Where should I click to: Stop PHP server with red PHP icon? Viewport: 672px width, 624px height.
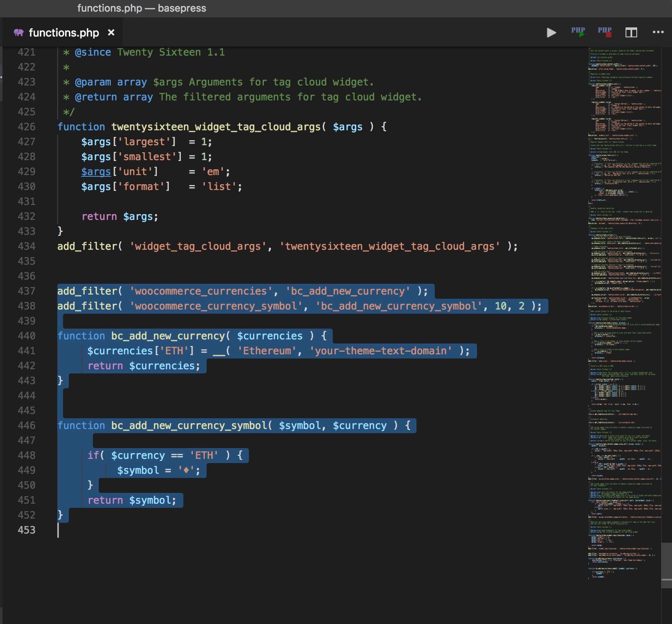605,32
